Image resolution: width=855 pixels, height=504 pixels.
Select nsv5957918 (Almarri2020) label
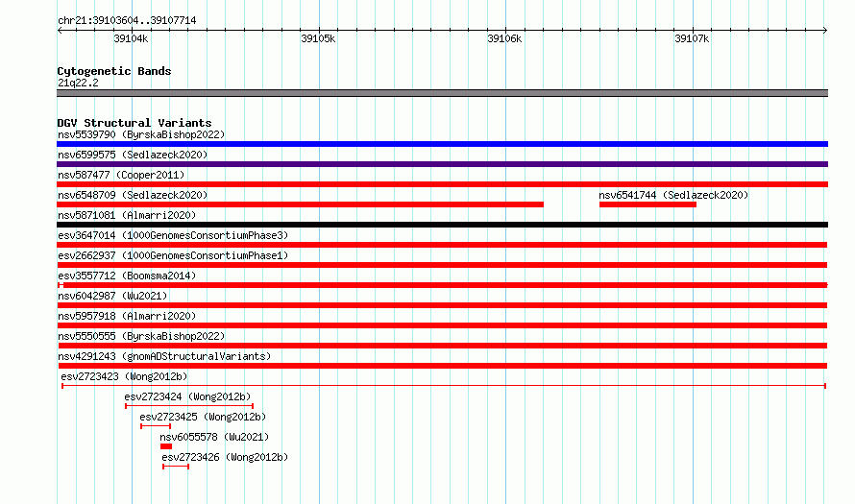coord(127,316)
